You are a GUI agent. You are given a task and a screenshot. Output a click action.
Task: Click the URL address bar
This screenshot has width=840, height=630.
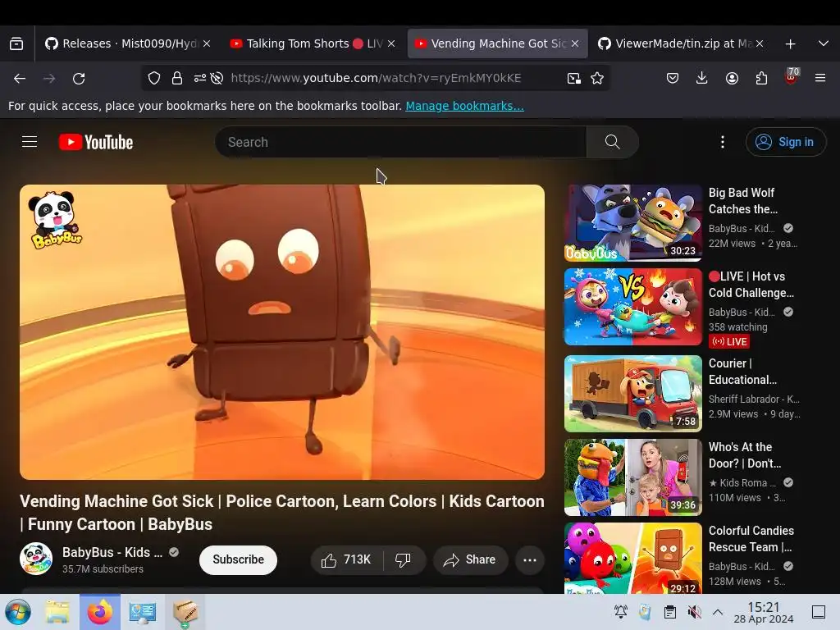[x=375, y=78]
